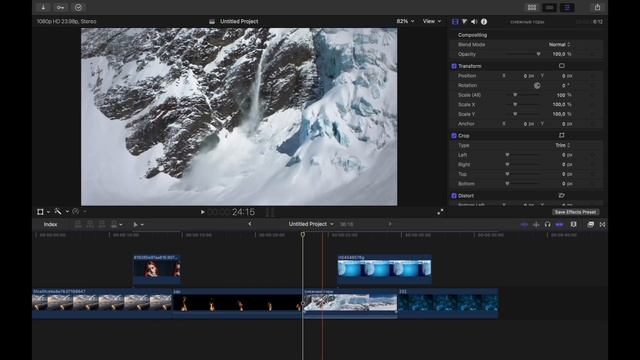Toggle the inspector panel layout button

point(567,7)
